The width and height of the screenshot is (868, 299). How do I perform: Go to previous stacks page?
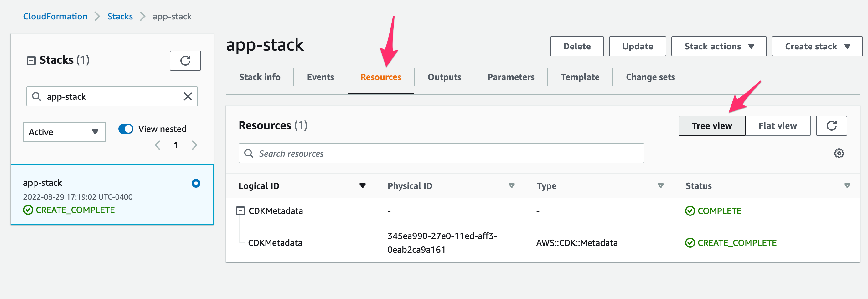click(158, 145)
